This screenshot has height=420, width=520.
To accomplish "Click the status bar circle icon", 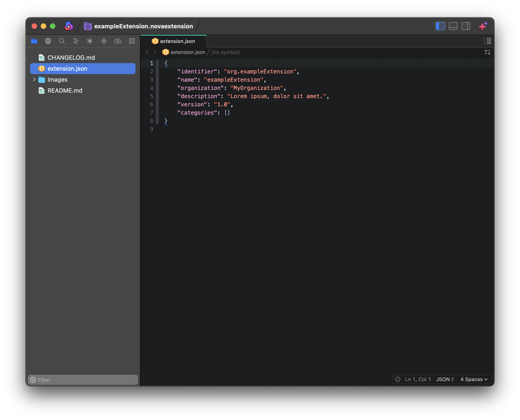I will pyautogui.click(x=398, y=379).
